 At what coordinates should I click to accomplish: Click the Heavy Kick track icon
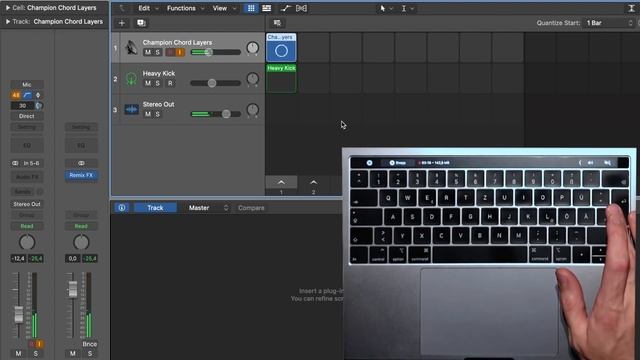click(131, 78)
